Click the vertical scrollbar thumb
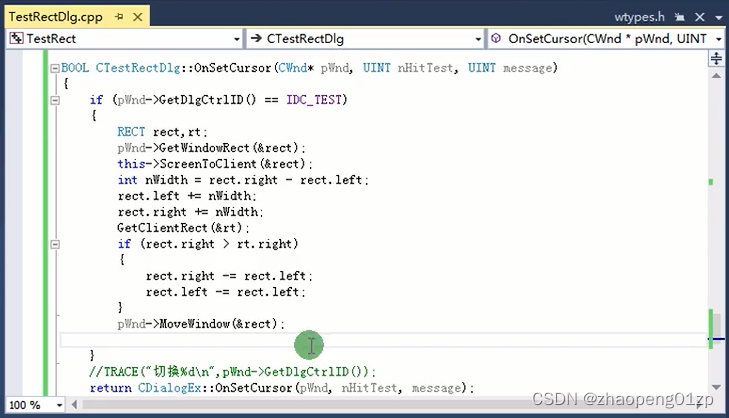This screenshot has width=729, height=418. (x=717, y=329)
